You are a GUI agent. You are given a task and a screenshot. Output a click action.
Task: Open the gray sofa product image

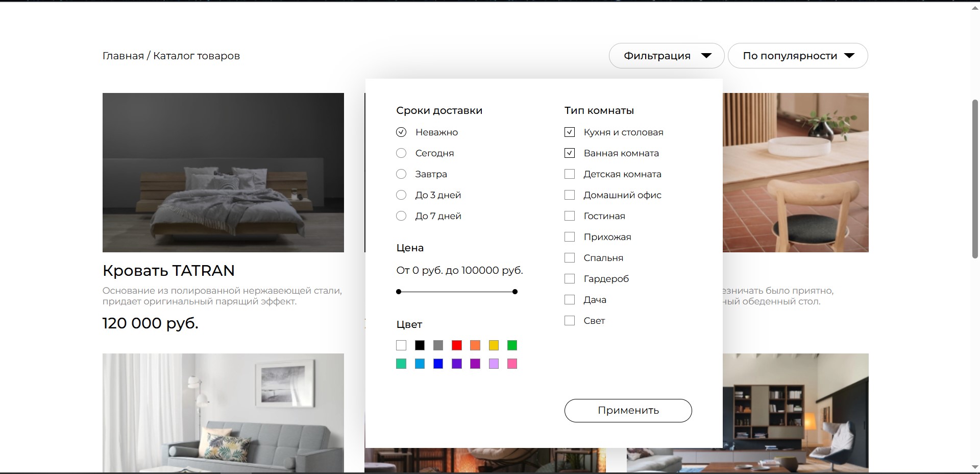(x=223, y=413)
